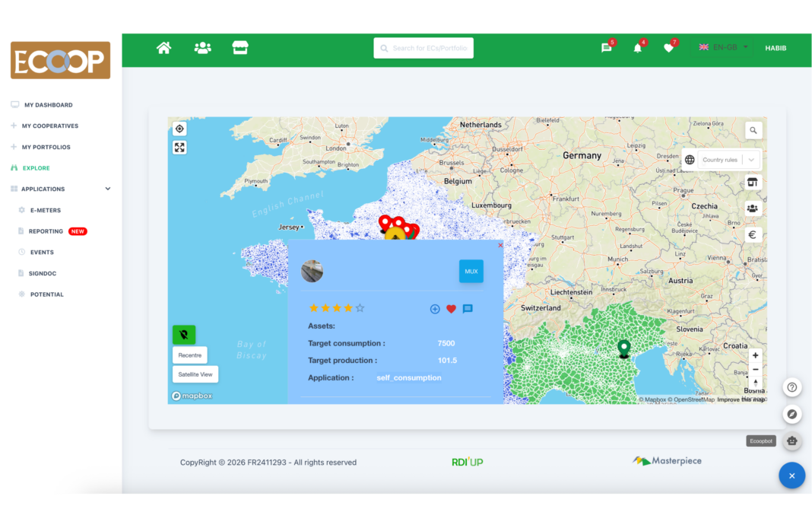Click the euro filter icon on map
Image resolution: width=812 pixels, height=528 pixels.
[x=753, y=235]
